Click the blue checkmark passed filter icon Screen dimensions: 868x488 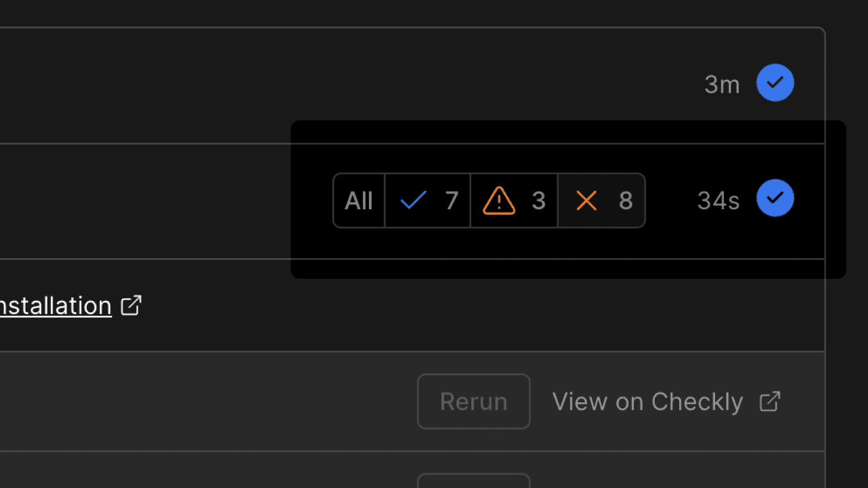pos(413,201)
